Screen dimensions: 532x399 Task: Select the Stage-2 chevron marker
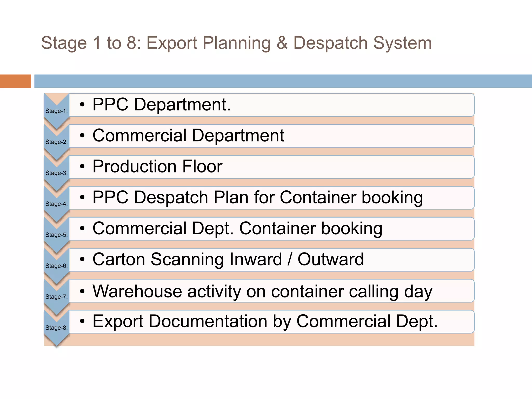(57, 142)
